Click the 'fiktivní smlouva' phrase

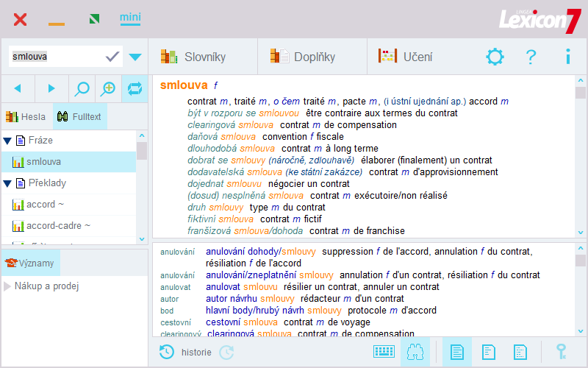pos(220,219)
